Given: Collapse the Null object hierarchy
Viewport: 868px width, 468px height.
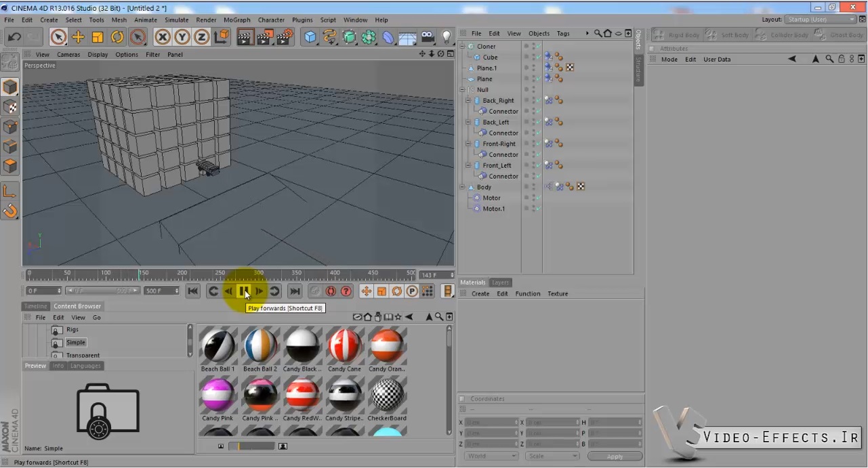Looking at the screenshot, I should (x=462, y=90).
